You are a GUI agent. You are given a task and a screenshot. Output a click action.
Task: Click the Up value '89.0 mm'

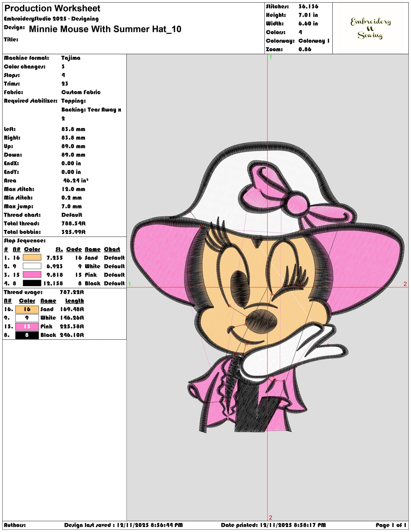(x=73, y=146)
